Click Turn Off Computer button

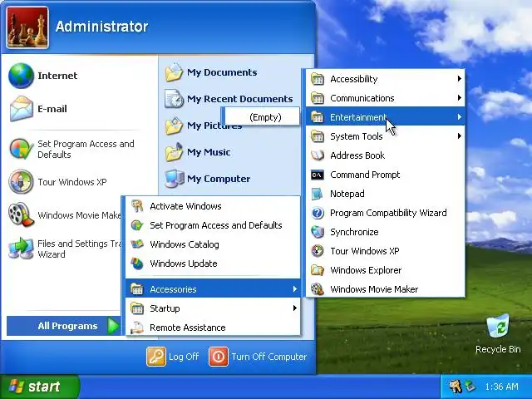pos(258,357)
